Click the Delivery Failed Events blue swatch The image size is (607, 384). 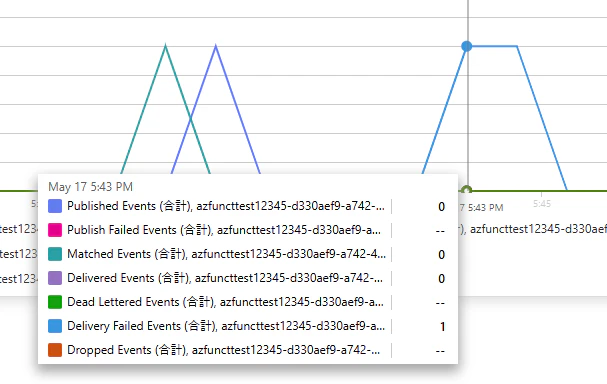tap(55, 326)
